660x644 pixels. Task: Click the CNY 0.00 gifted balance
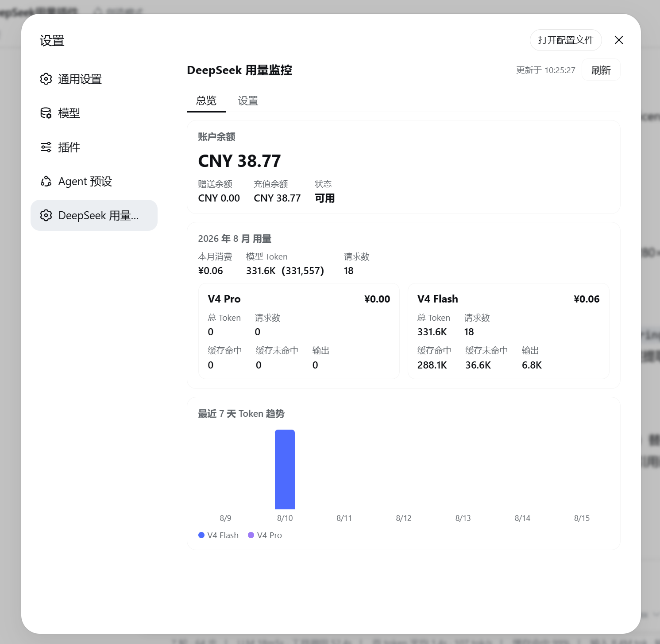click(x=219, y=198)
